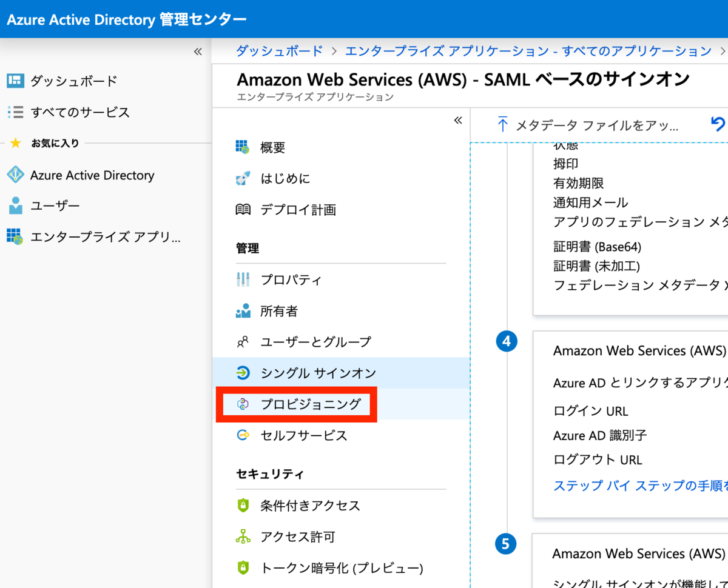Click メタデータ ファイルをアッ... toolbar button

pyautogui.click(x=587, y=125)
